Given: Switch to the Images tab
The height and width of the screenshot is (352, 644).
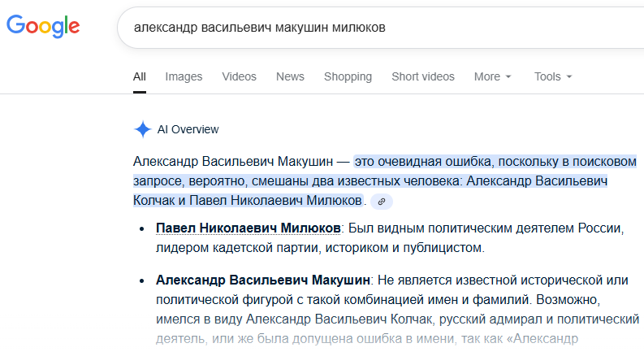Looking at the screenshot, I should 184,76.
